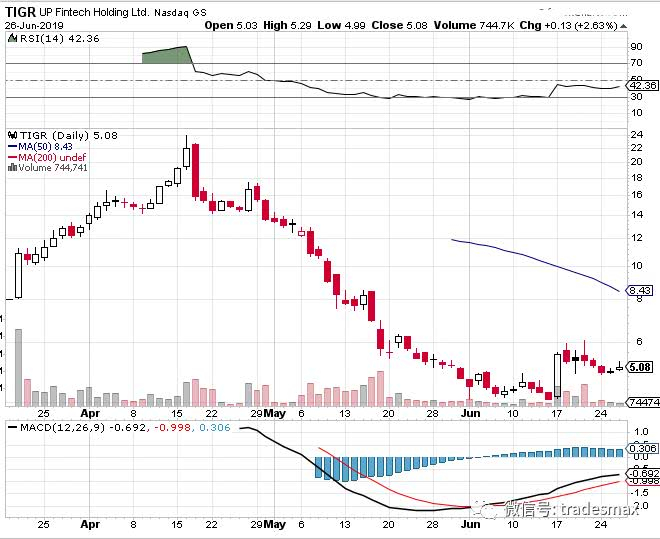Click the 5.08 last price tag
The height and width of the screenshot is (539, 660).
point(640,367)
